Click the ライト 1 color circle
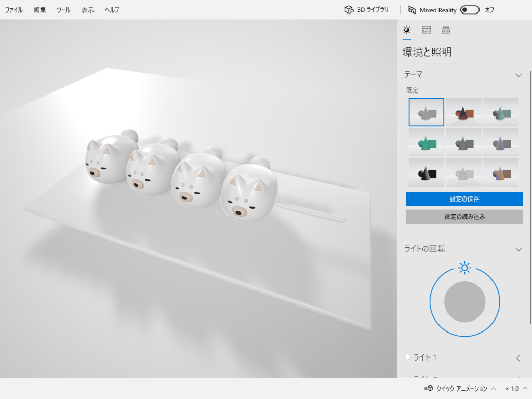Viewport: 532px width, 399px height. tap(408, 357)
